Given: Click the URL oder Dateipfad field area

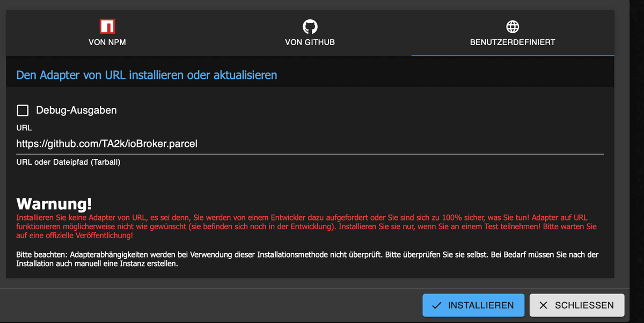Looking at the screenshot, I should [x=215, y=143].
